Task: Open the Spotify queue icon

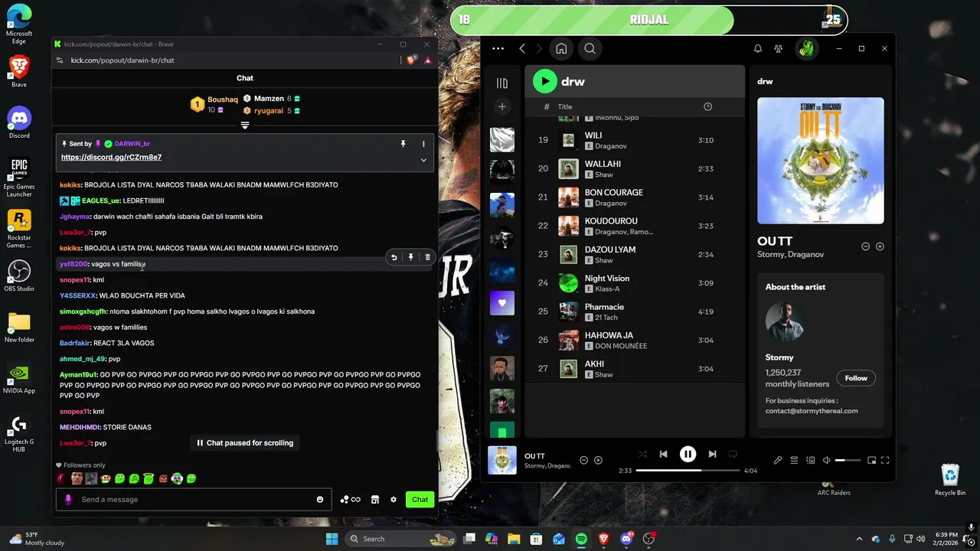Action: point(794,460)
